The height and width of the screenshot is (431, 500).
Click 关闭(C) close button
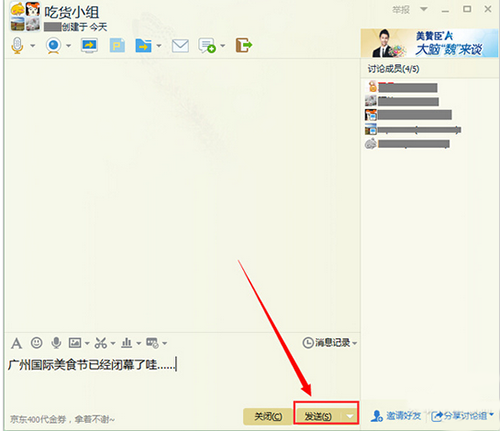click(x=268, y=416)
